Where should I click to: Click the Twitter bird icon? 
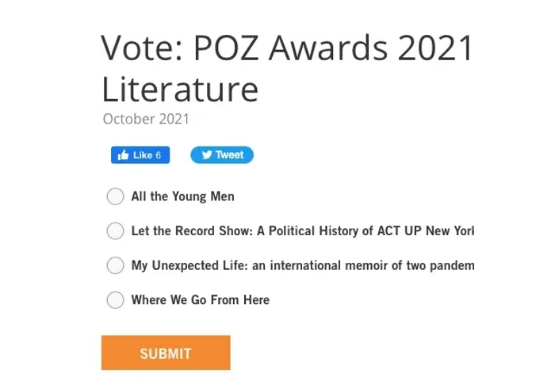tap(207, 155)
